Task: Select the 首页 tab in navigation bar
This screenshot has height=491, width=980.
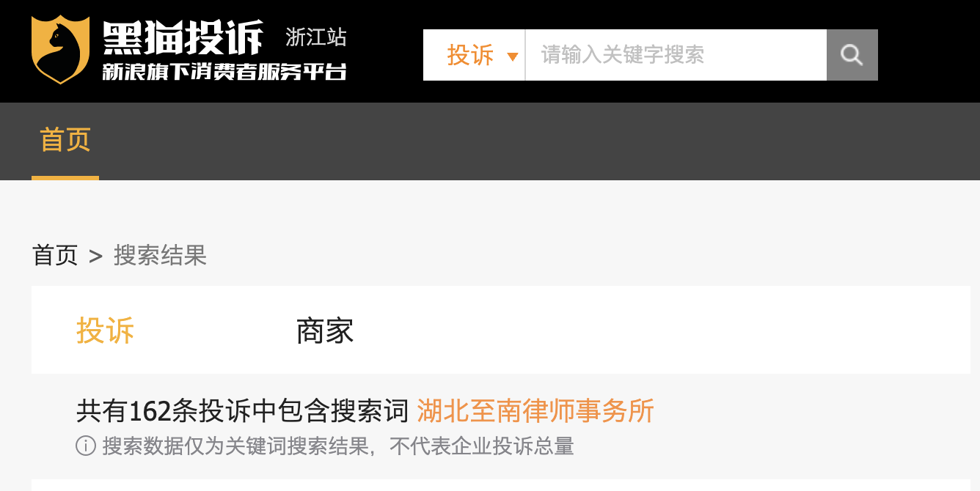Action: tap(65, 139)
